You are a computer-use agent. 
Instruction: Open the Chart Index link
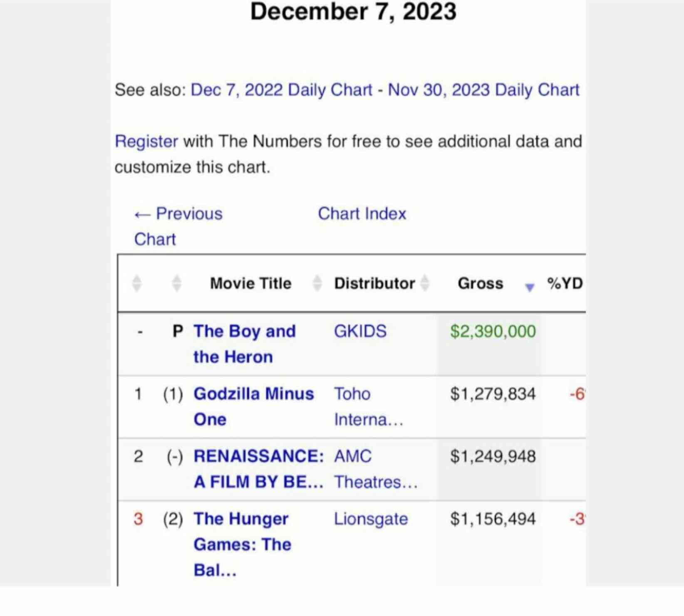pyautogui.click(x=362, y=214)
